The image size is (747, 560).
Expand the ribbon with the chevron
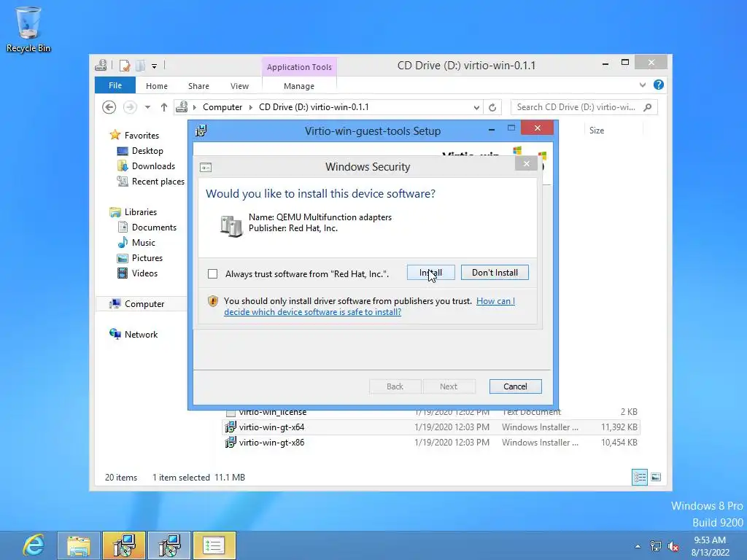643,85
